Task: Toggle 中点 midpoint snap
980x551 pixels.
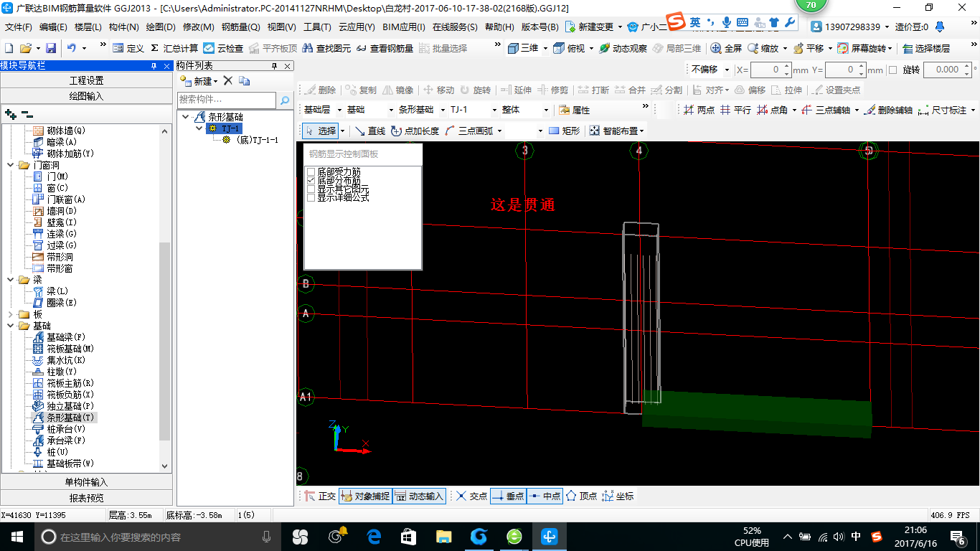Action: (x=545, y=496)
